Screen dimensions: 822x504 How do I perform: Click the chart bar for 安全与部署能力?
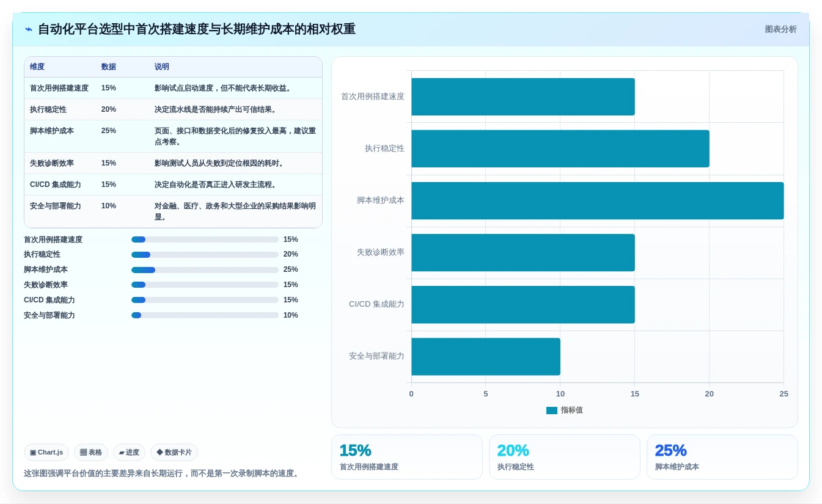point(486,356)
